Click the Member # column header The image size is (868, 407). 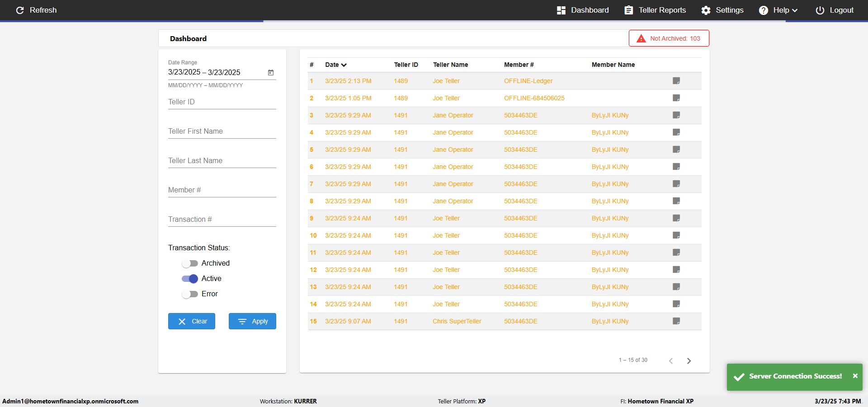tap(519, 65)
